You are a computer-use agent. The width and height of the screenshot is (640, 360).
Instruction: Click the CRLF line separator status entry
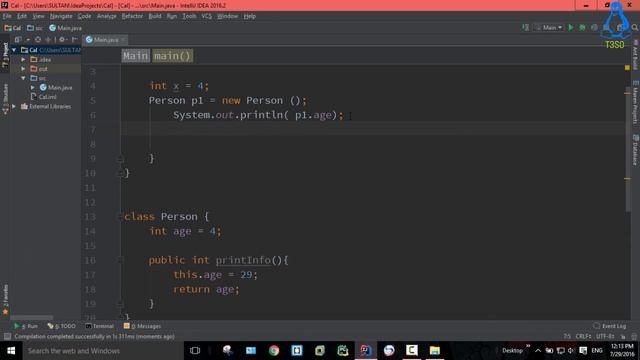coord(583,336)
